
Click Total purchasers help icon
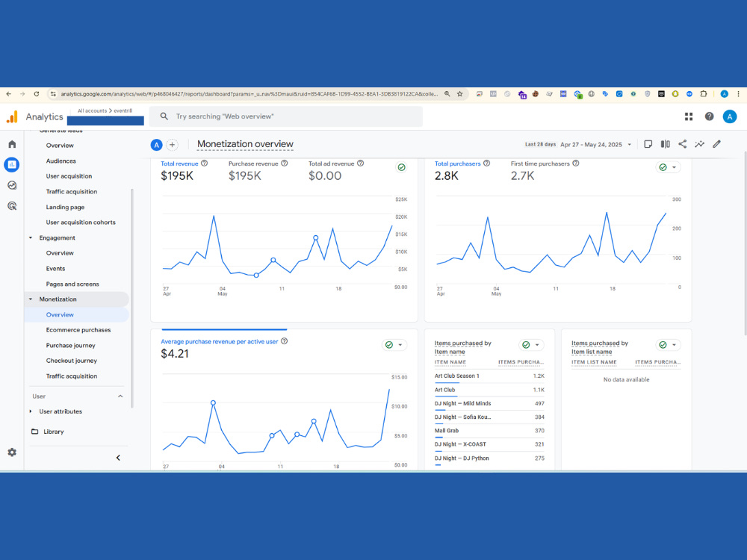point(486,164)
